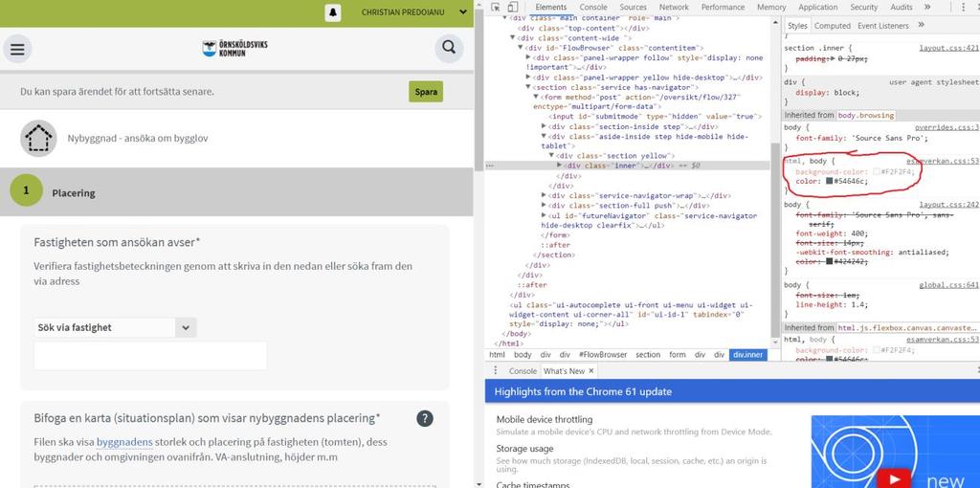Collapse the div id FlowBrowser node
Image resolution: width=980 pixels, height=488 pixels.
tap(521, 48)
